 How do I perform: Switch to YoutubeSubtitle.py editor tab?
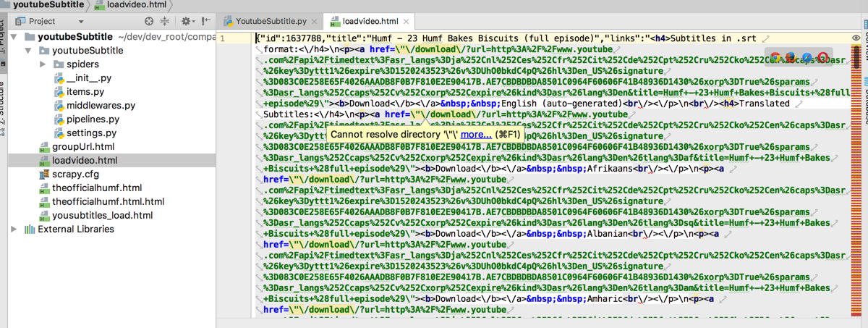pyautogui.click(x=271, y=22)
